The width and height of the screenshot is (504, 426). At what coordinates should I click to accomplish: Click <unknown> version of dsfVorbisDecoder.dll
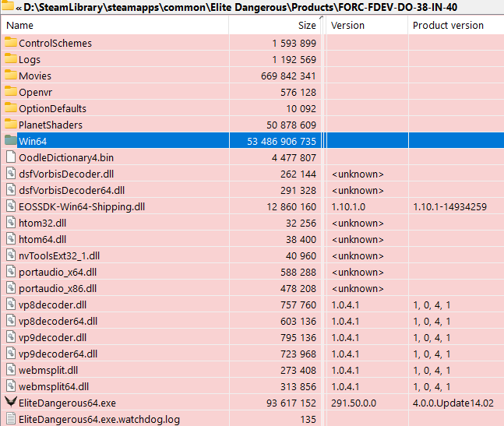coord(358,174)
